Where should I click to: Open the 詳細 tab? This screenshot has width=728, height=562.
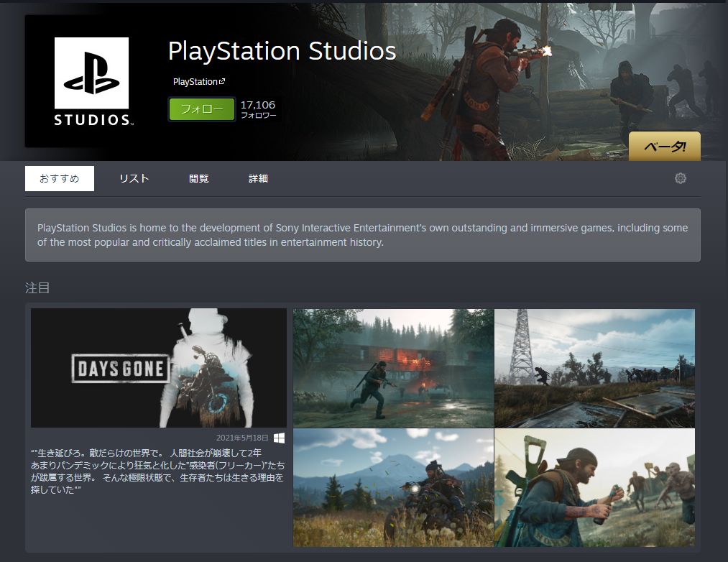[x=258, y=178]
